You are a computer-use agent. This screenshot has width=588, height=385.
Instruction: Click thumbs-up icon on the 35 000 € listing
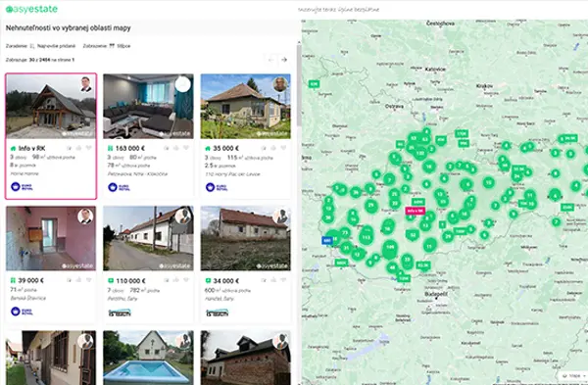[273, 148]
